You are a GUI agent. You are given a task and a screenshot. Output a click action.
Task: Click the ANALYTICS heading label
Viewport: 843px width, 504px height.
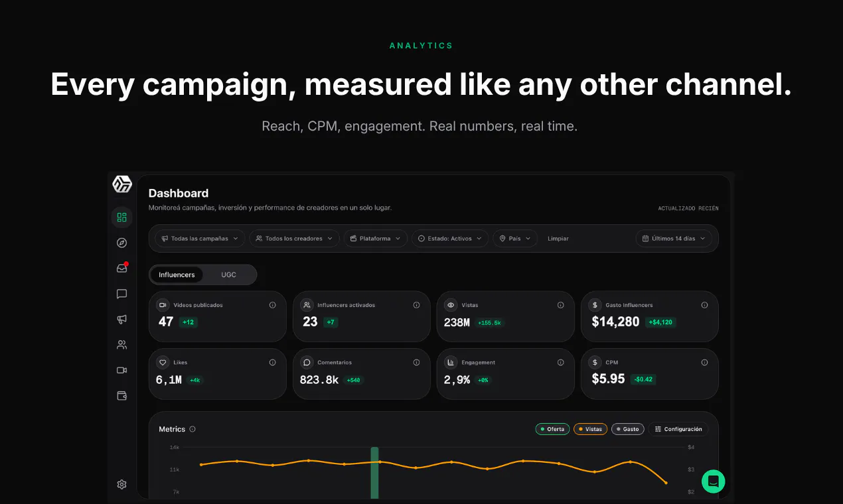click(x=421, y=46)
